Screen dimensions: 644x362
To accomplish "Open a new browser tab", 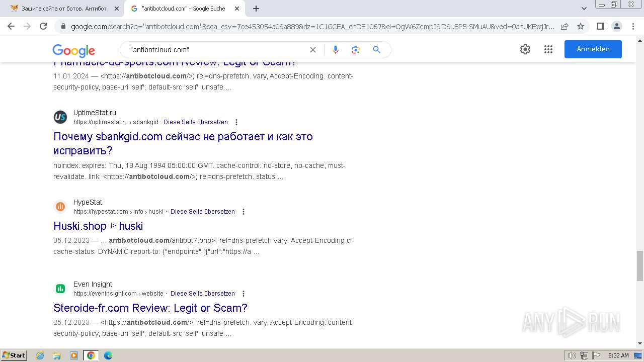I will (256, 9).
